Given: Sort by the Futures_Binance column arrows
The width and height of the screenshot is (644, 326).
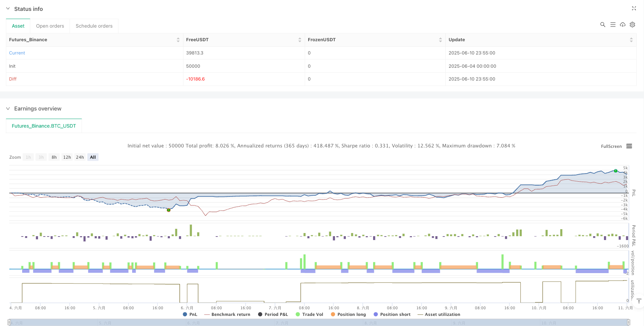Looking at the screenshot, I should [178, 40].
